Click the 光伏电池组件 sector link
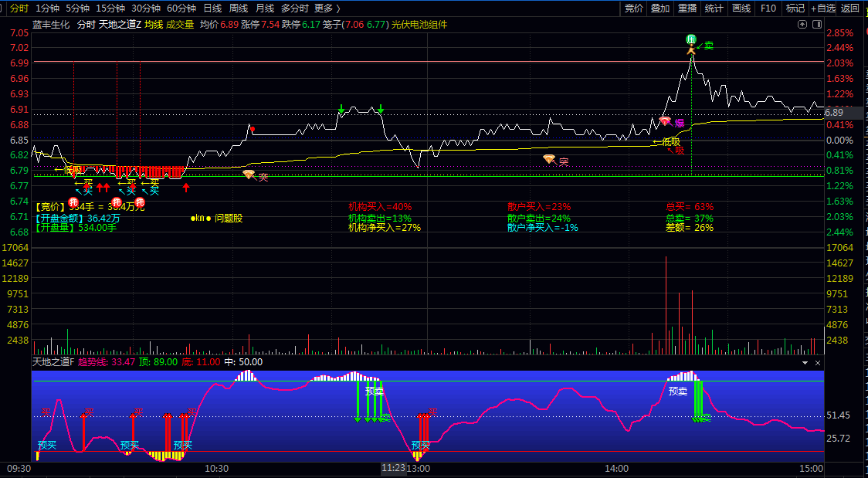Screen dimensions: 868x478 [x=419, y=25]
